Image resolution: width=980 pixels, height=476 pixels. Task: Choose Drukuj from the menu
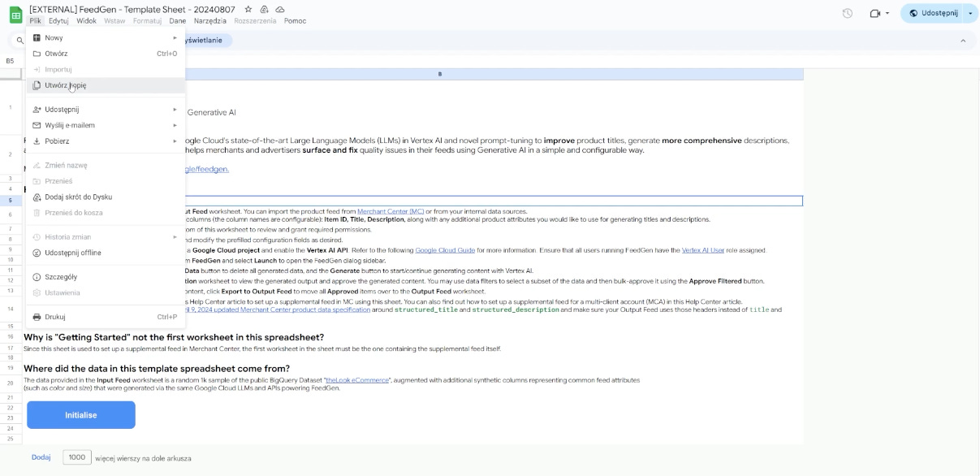106,317
